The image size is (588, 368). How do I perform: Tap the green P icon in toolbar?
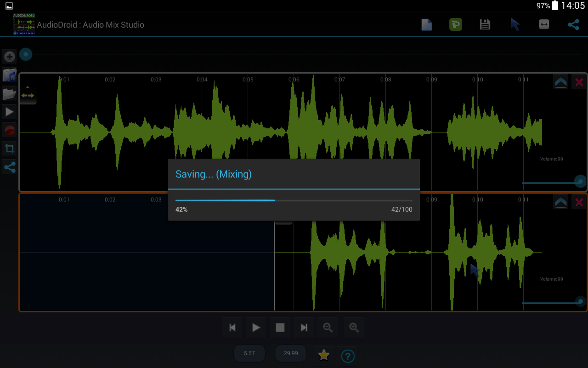pyautogui.click(x=455, y=24)
